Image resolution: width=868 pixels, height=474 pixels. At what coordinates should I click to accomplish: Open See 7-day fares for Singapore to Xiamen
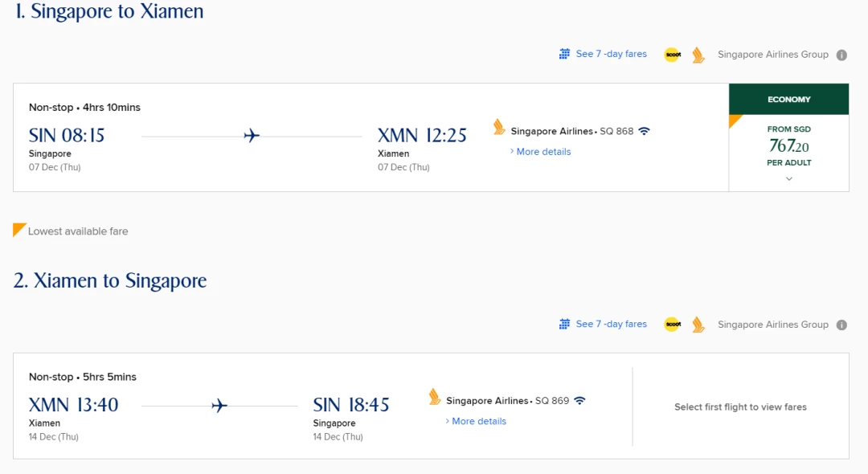click(611, 54)
